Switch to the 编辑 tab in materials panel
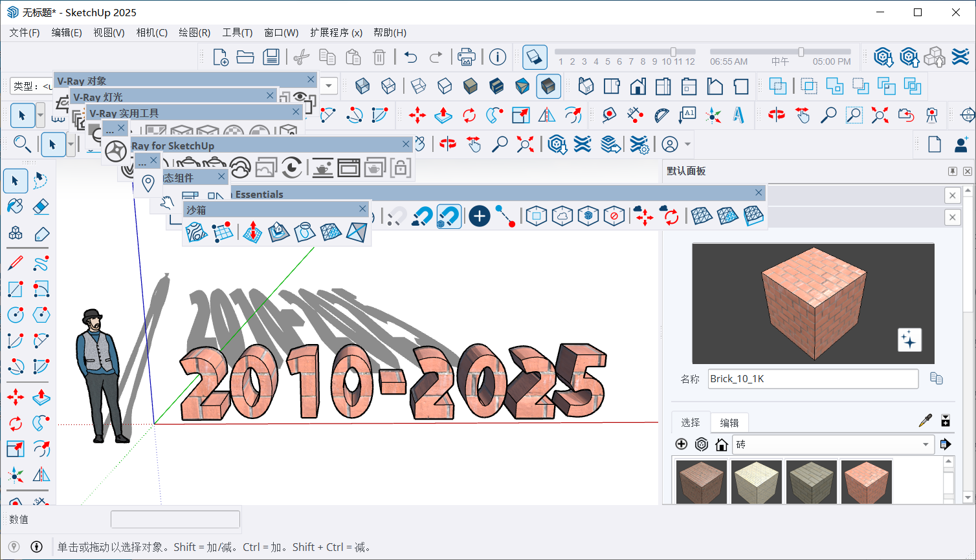The height and width of the screenshot is (560, 976). (729, 422)
